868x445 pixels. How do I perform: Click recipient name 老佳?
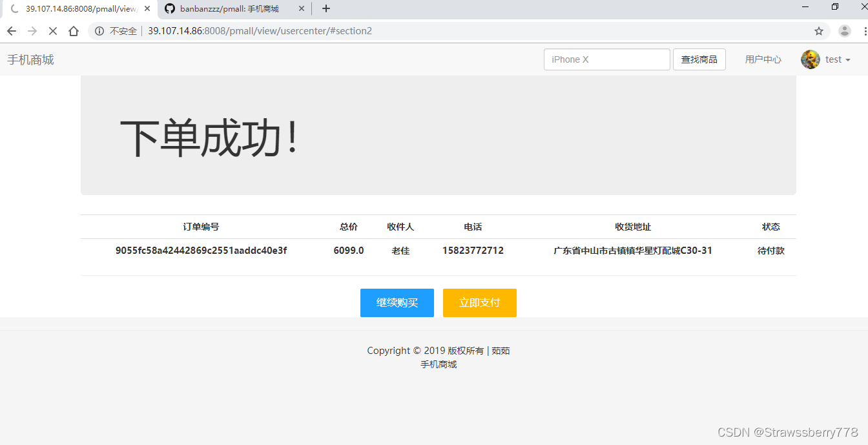(400, 251)
